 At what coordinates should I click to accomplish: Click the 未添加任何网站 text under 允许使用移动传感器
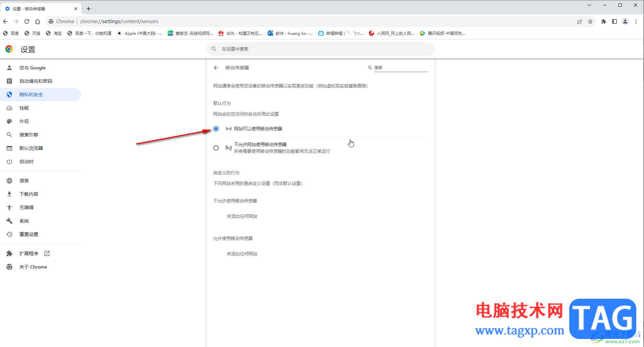[242, 254]
